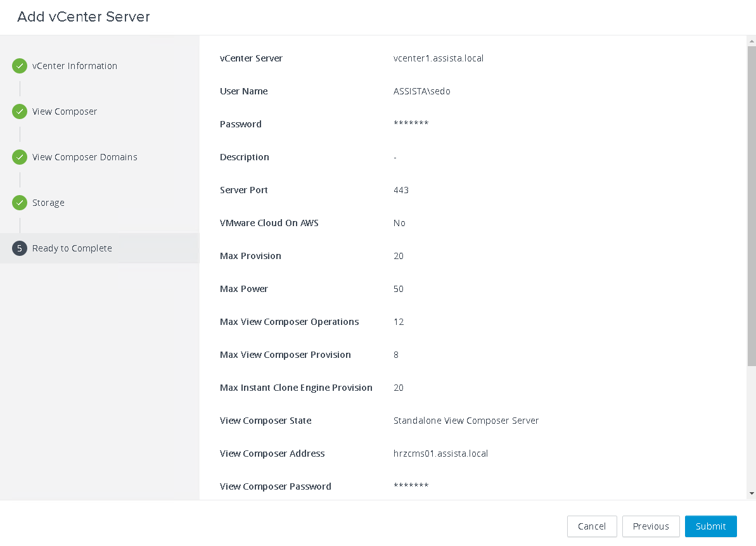The width and height of the screenshot is (756, 546).
Task: Click the scrollbar up arrow
Action: point(752,41)
